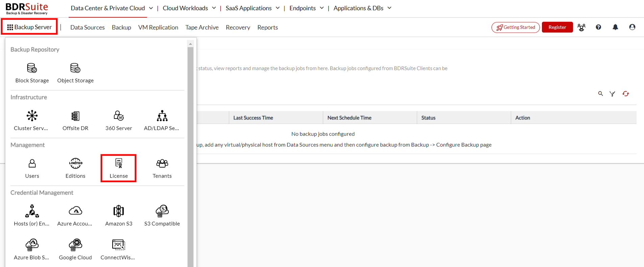Click the Credential Management section heading
644x267 pixels.
(42, 193)
